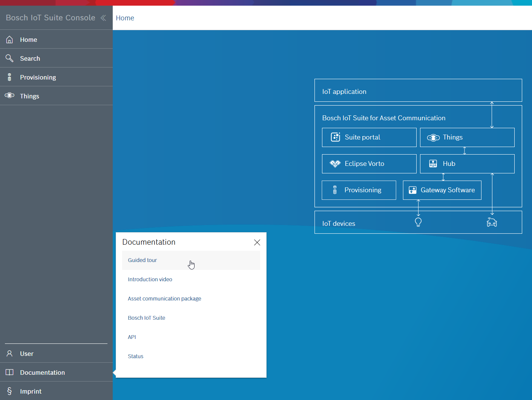Viewport: 532px width, 400px height.
Task: Click the IoT application box
Action: coord(418,90)
